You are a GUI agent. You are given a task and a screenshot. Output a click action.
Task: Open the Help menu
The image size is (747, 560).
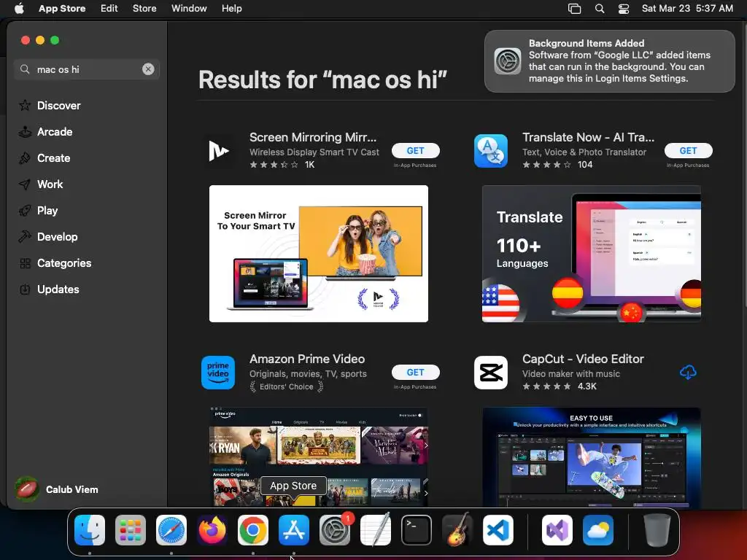[x=231, y=9]
